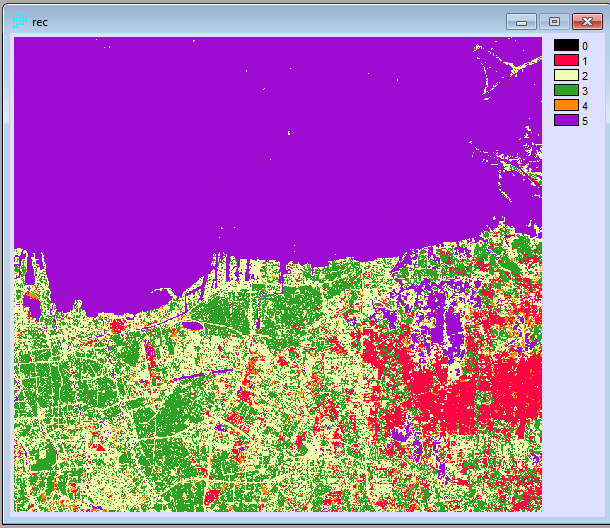
Task: Minimize the rec window
Action: coord(520,21)
